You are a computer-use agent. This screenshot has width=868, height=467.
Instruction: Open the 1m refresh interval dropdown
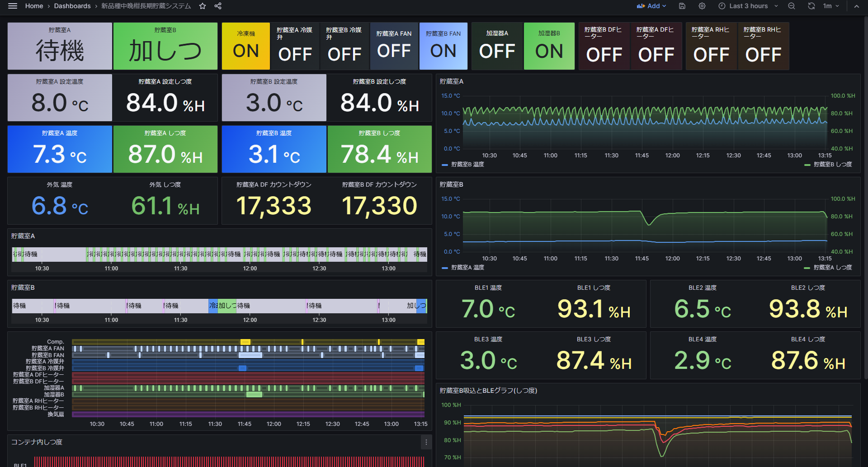(830, 6)
